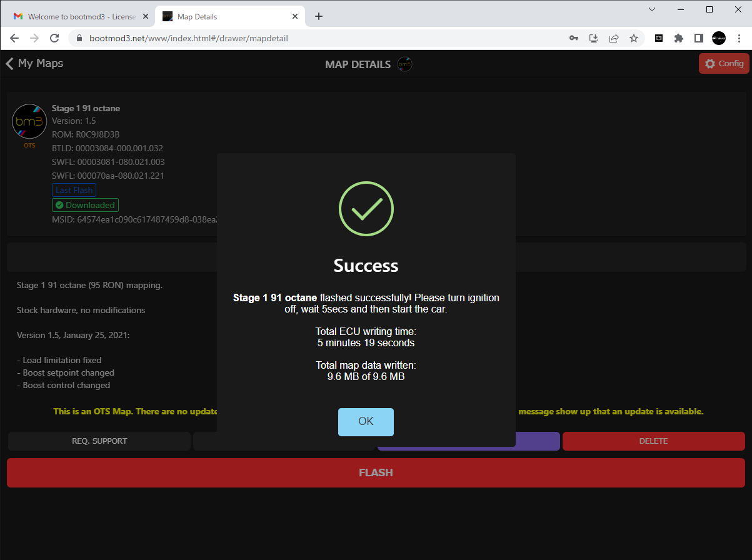The width and height of the screenshot is (752, 560).
Task: Open the Chrome profile avatar
Action: click(x=719, y=38)
